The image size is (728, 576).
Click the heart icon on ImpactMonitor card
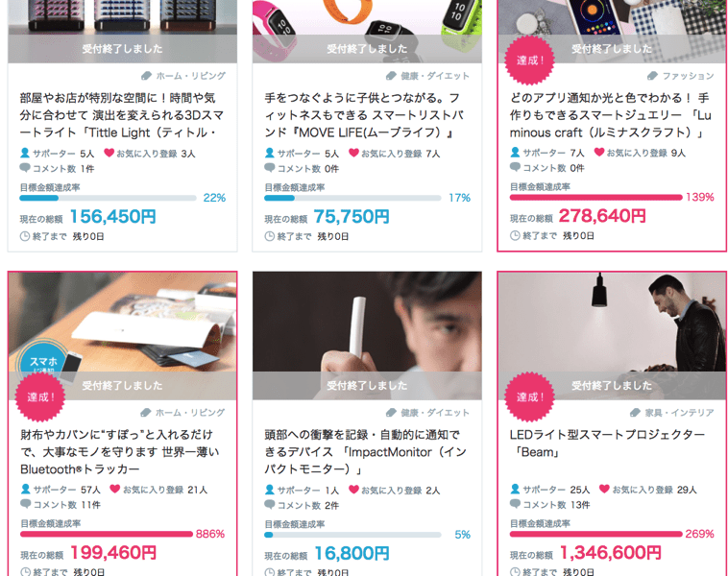pyautogui.click(x=353, y=490)
